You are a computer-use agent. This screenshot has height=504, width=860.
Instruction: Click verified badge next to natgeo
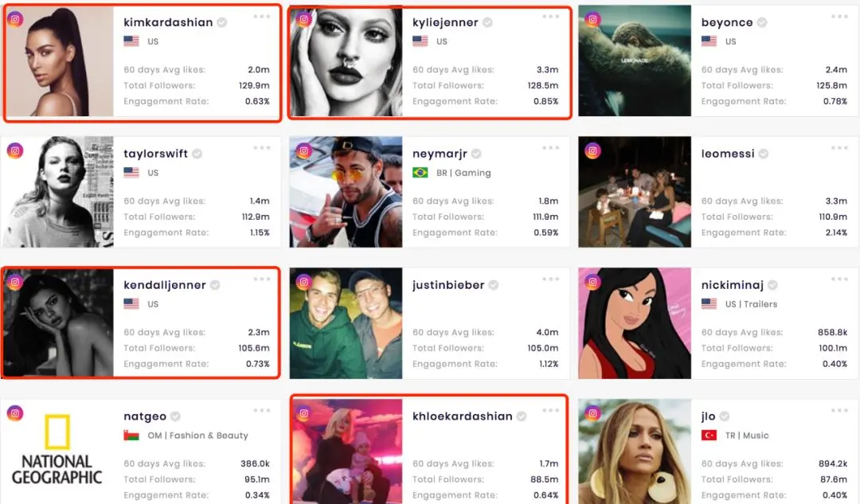175,416
